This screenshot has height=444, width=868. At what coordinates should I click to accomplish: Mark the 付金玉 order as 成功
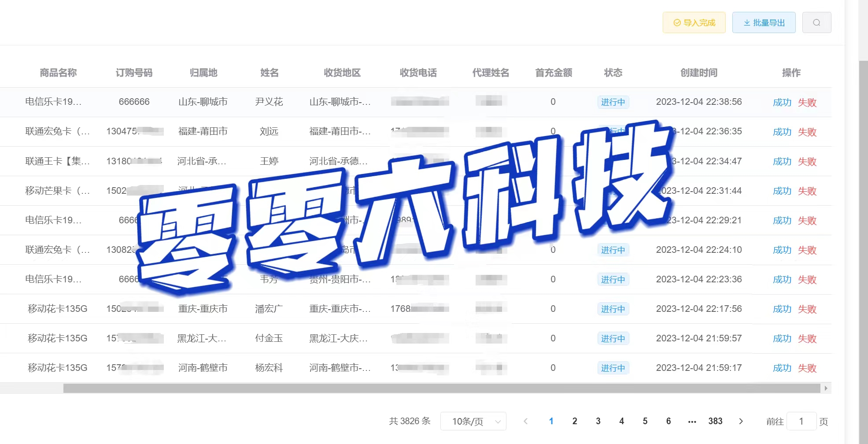tap(782, 338)
